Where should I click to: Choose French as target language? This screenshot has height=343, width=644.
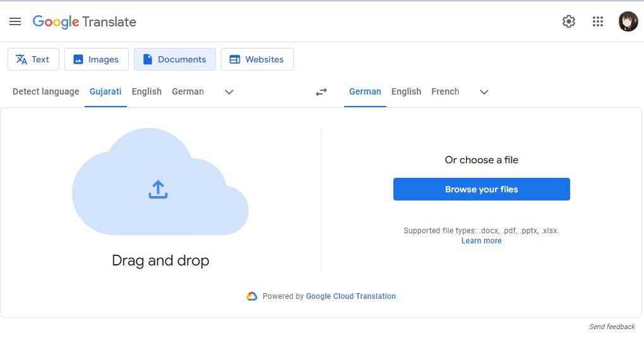tap(445, 91)
